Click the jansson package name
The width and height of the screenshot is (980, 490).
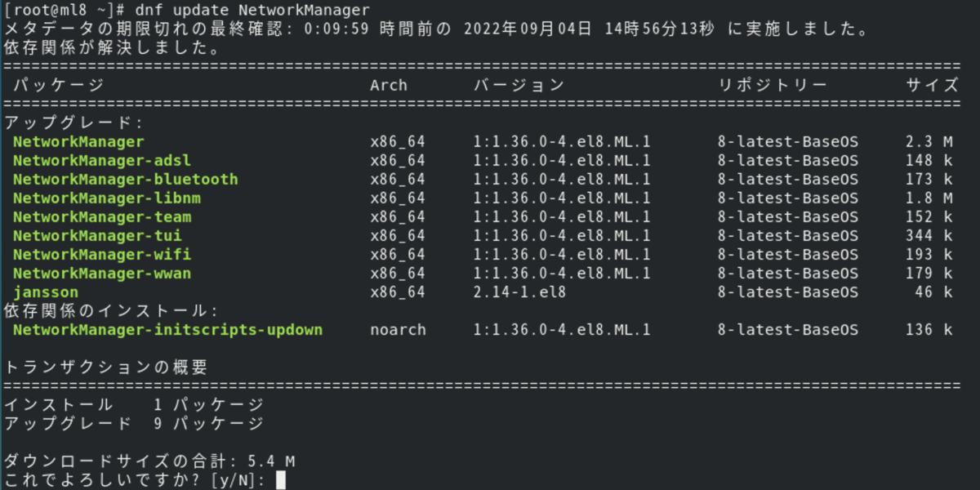[x=46, y=292]
